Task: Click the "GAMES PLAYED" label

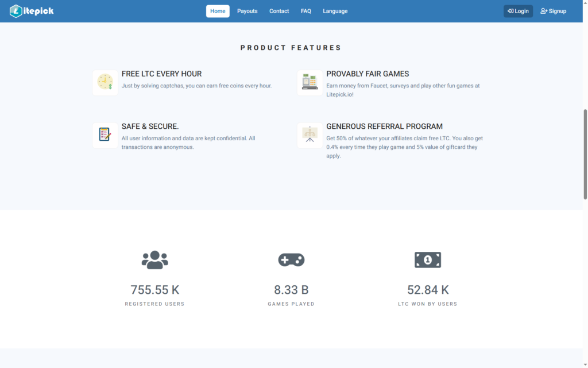Action: pyautogui.click(x=291, y=304)
